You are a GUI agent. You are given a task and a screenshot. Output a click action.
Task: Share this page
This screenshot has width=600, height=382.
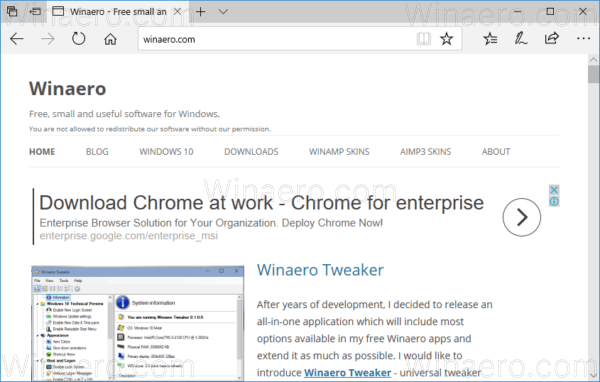[551, 38]
